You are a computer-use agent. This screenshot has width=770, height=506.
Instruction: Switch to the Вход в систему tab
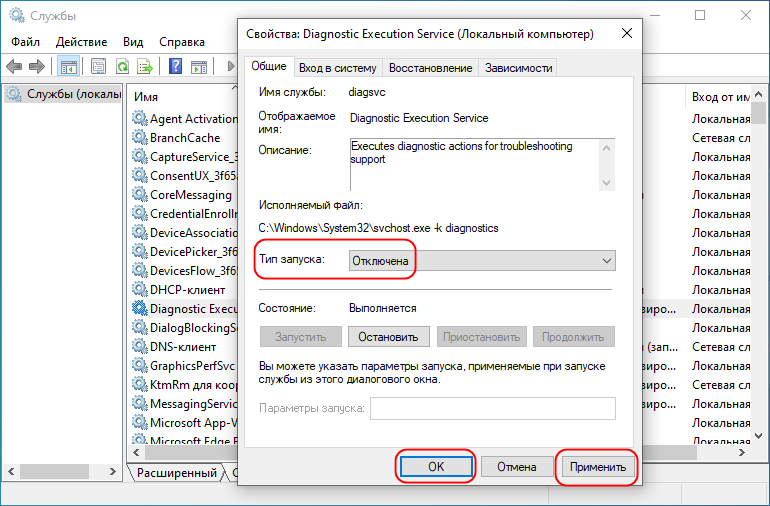pos(338,68)
